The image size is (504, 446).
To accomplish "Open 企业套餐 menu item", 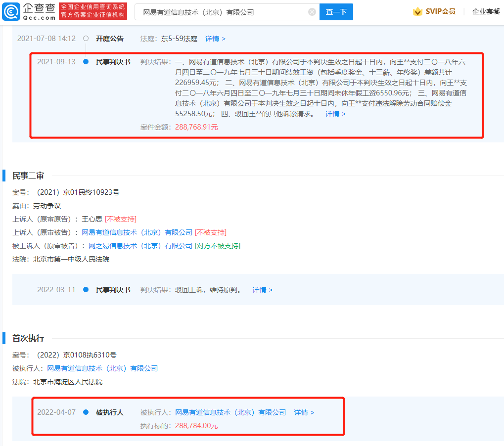I will [x=486, y=11].
